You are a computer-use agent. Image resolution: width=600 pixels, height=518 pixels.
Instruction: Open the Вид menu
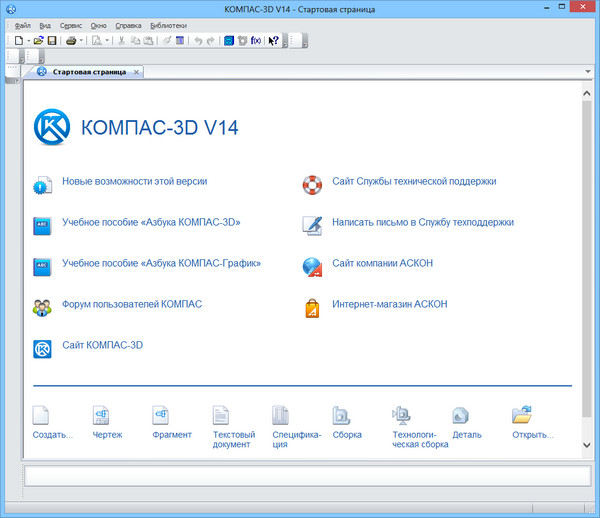pos(45,26)
